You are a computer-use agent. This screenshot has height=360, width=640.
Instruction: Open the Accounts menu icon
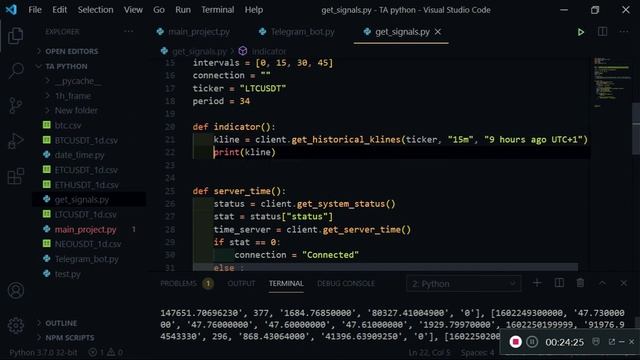click(16, 291)
